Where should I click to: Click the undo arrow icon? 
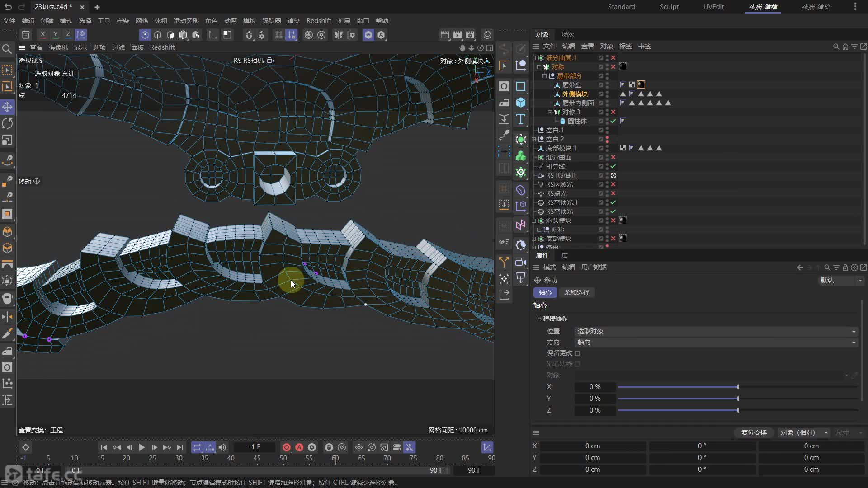click(x=8, y=7)
